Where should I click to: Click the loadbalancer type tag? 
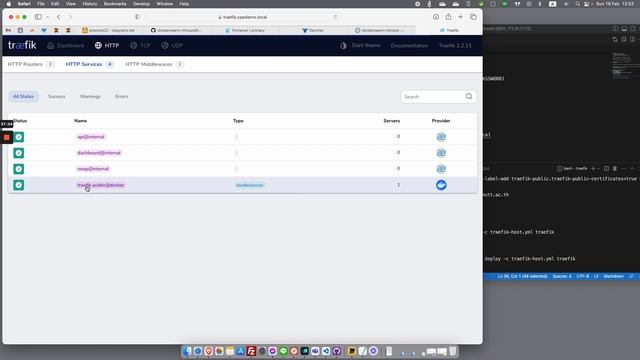(x=250, y=185)
